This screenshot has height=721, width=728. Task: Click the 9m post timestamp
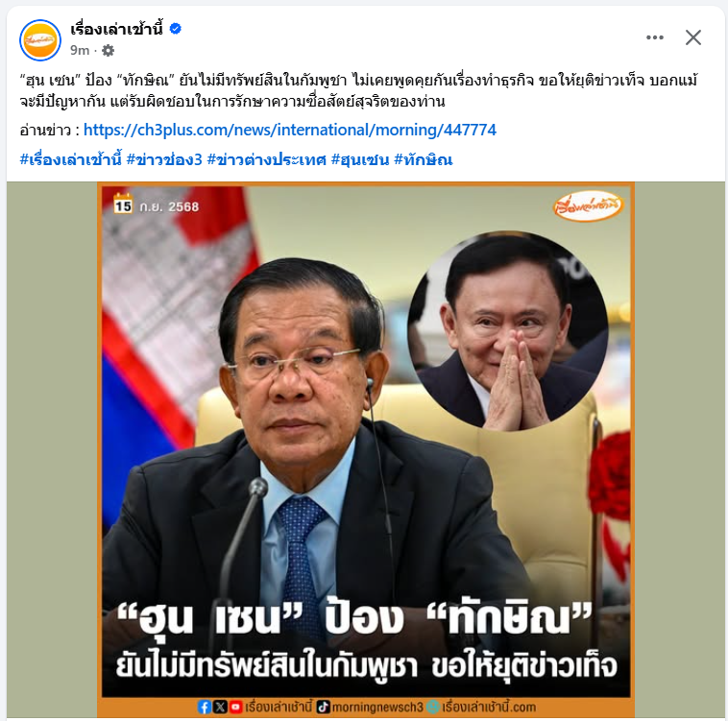tap(80, 50)
